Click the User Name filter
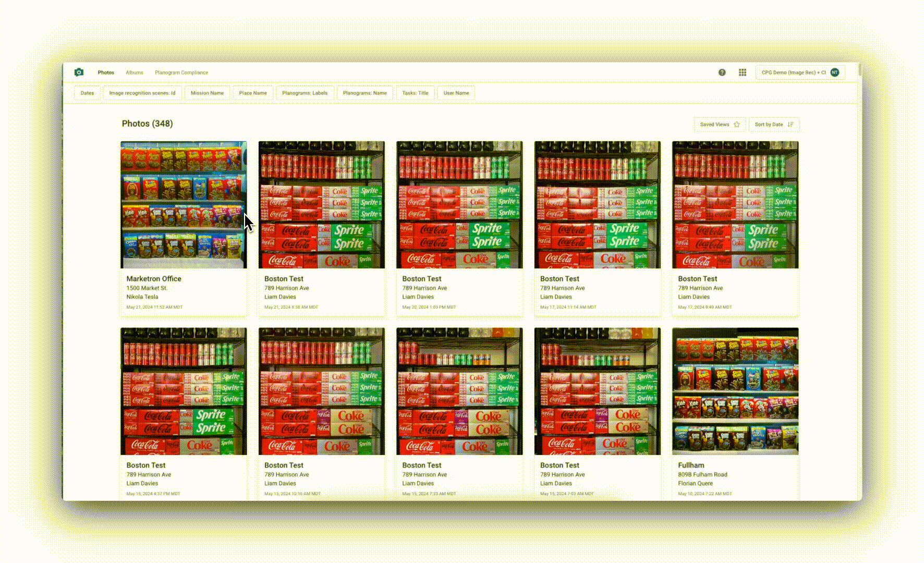The image size is (924, 563). [x=456, y=93]
